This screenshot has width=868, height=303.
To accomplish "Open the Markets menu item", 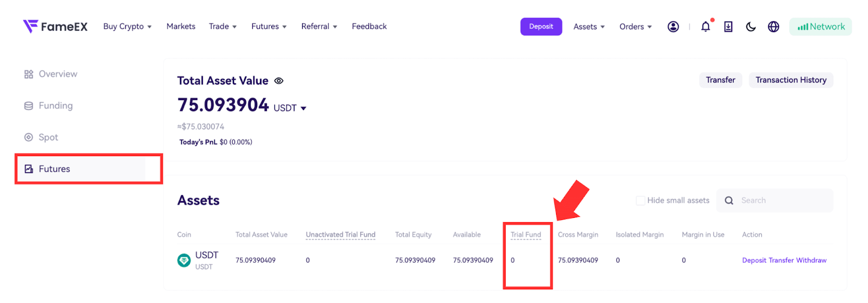I will (x=181, y=27).
